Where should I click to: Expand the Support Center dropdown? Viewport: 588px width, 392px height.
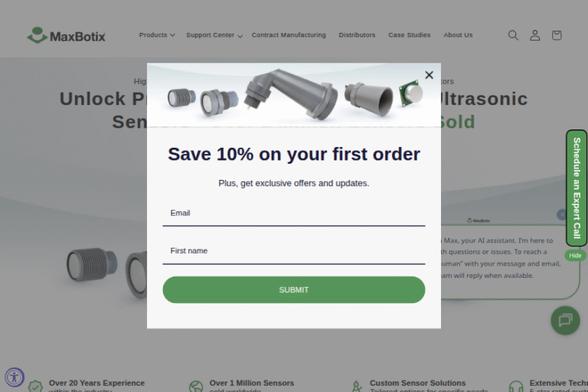pyautogui.click(x=214, y=35)
